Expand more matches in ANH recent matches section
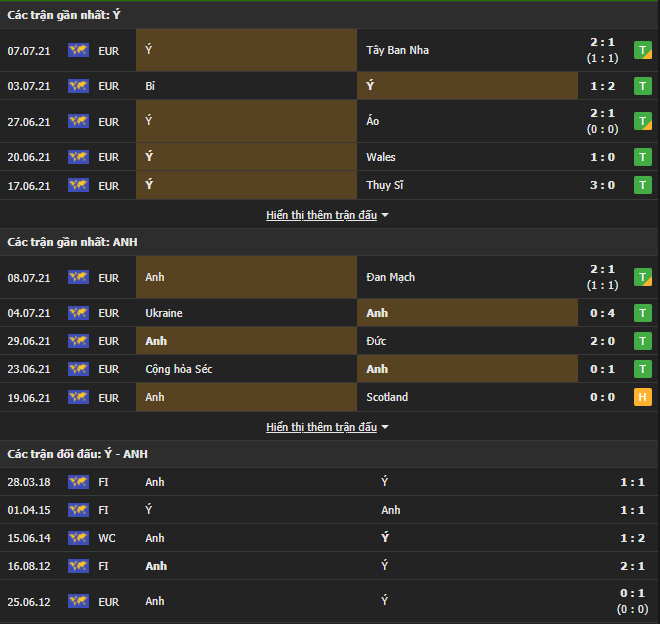Viewport: 660px width, 624px height. tap(327, 427)
